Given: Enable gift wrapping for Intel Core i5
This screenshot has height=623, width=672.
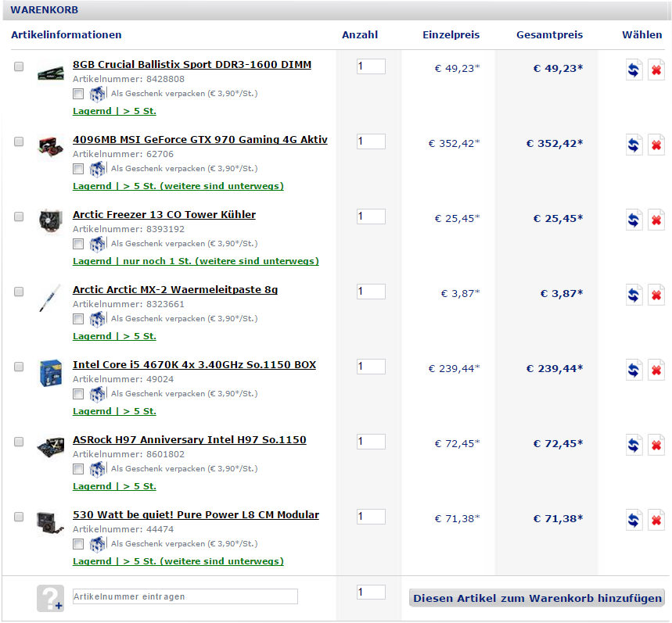Looking at the screenshot, I should pyautogui.click(x=78, y=394).
